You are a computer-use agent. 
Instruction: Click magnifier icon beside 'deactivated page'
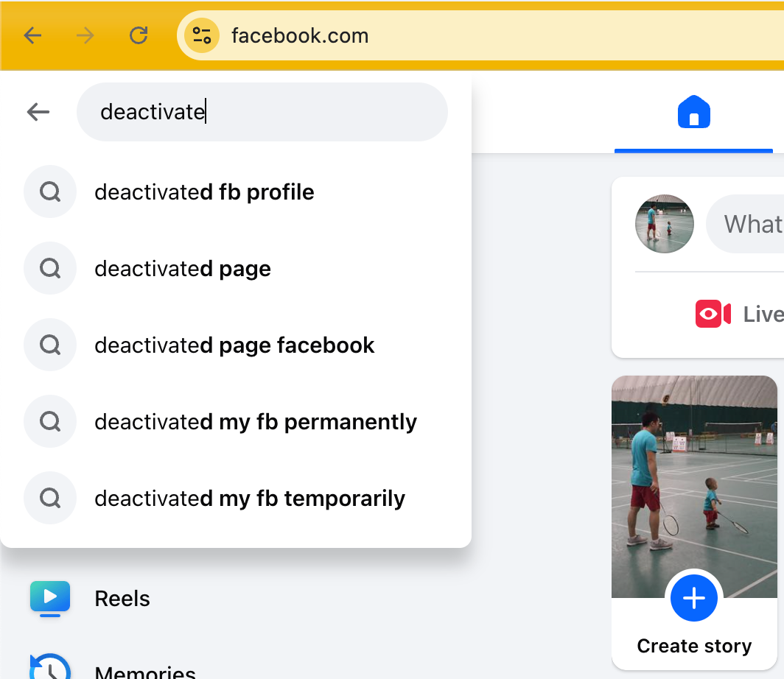[50, 268]
